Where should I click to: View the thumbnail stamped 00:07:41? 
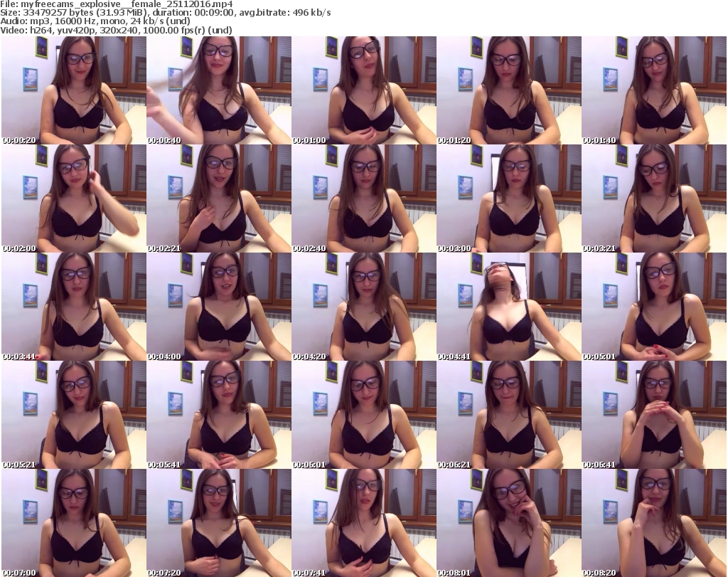(x=363, y=523)
